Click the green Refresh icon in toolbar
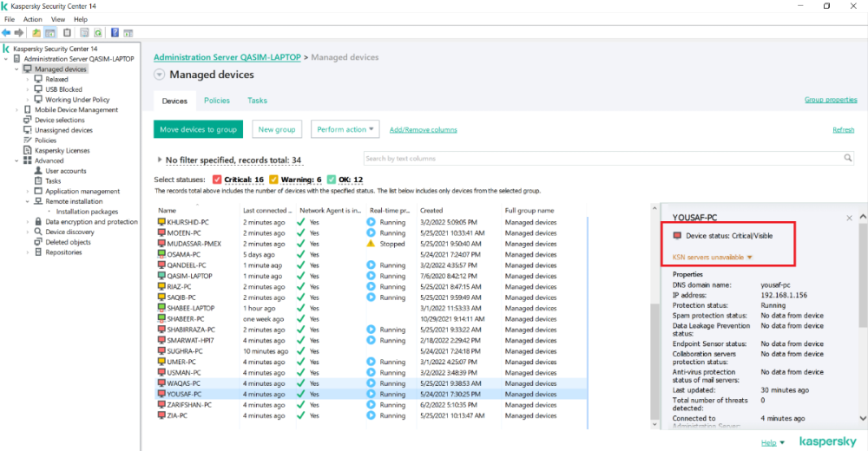 pyautogui.click(x=98, y=33)
